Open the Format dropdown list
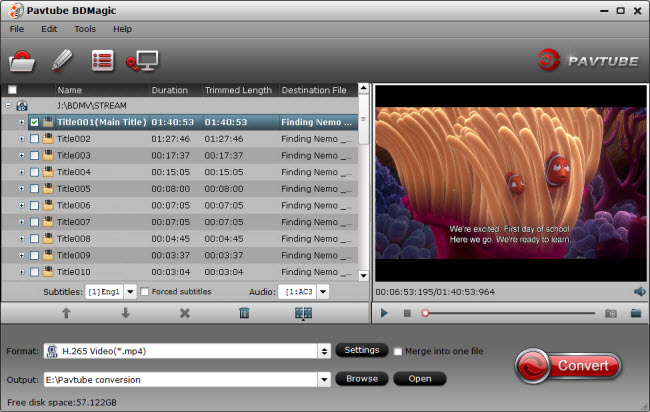650x412 pixels. tap(324, 351)
